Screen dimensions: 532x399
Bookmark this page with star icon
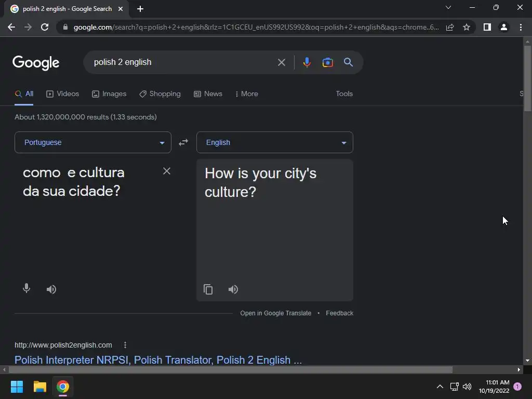[x=467, y=27]
